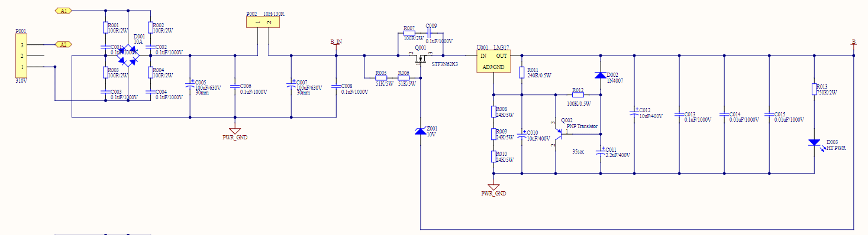Image resolution: width=868 pixels, height=235 pixels.
Task: Select capacitor C014 symbol
Action: click(x=724, y=115)
